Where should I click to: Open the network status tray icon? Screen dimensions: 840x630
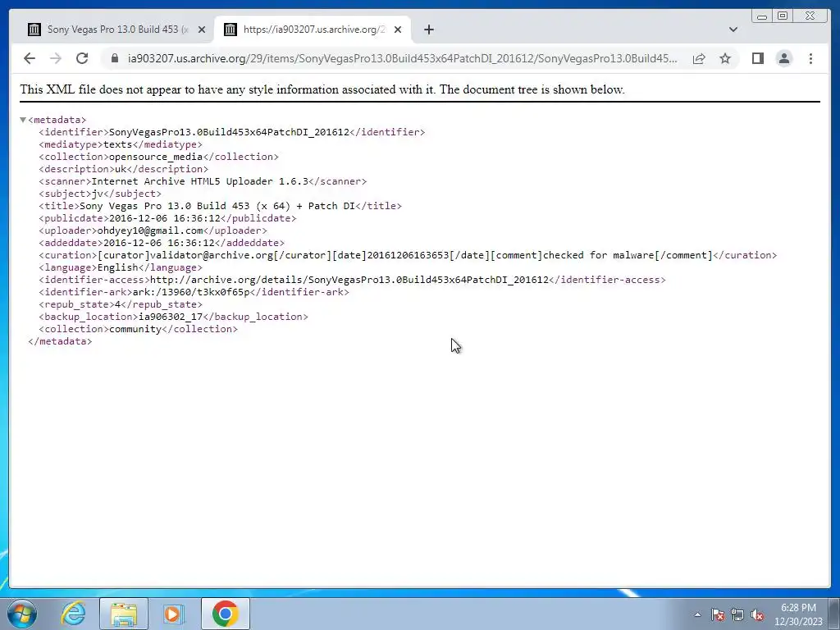(x=737, y=614)
